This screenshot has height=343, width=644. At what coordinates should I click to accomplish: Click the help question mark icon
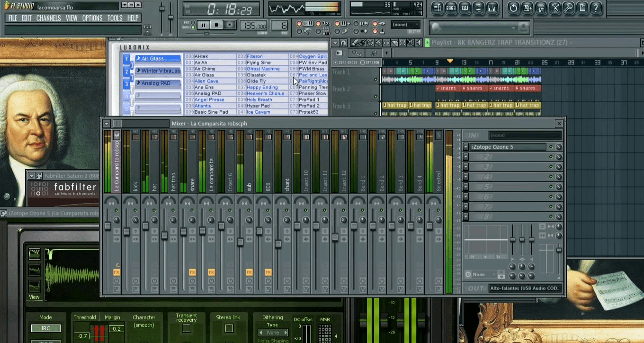596,8
